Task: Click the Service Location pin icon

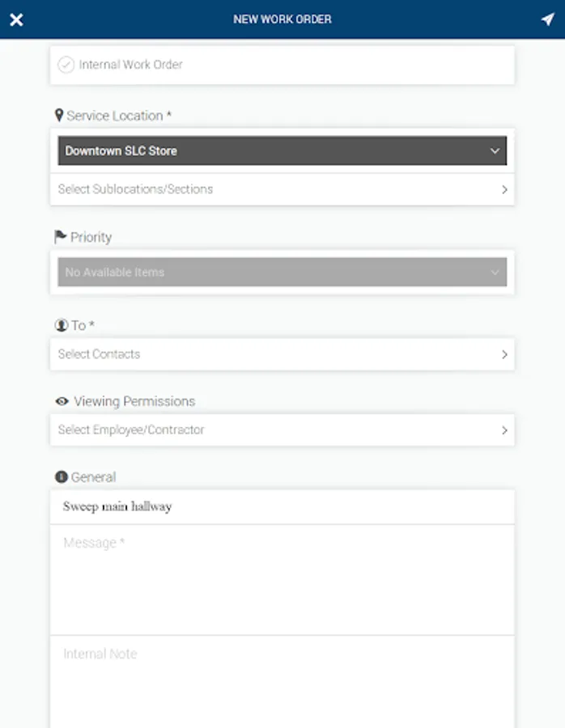Action: click(59, 116)
